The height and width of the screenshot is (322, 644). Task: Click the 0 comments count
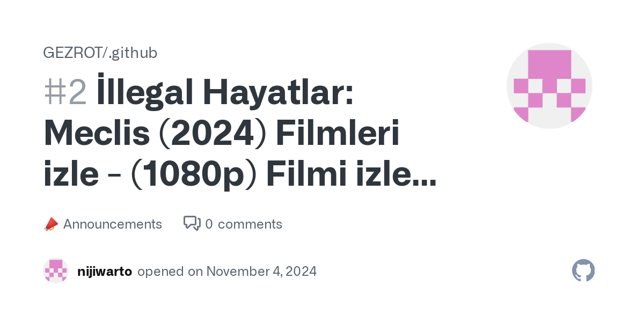(209, 224)
